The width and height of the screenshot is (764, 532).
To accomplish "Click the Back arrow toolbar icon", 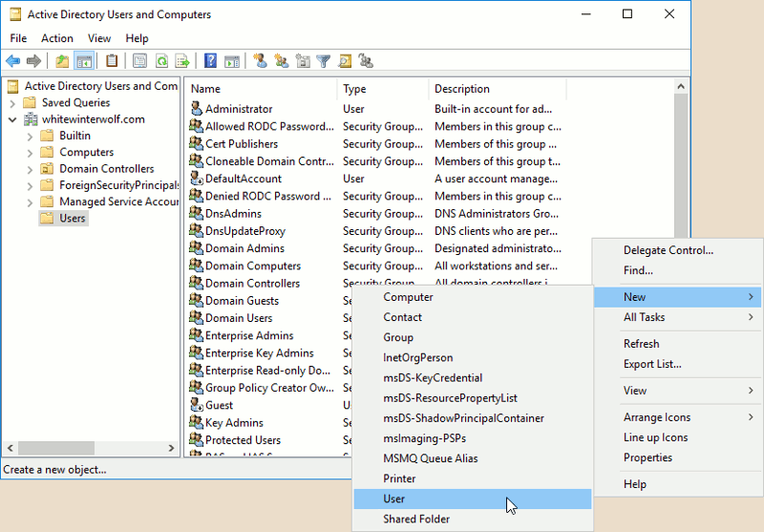I will [12, 61].
